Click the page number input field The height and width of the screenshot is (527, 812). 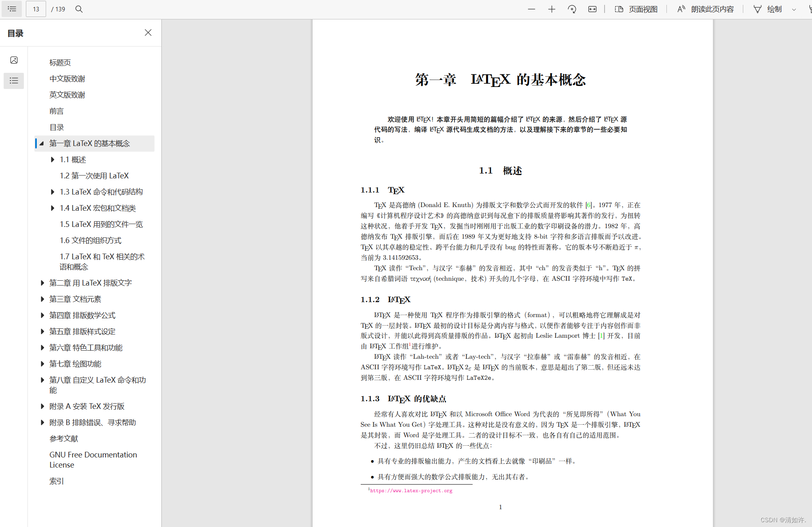point(36,9)
